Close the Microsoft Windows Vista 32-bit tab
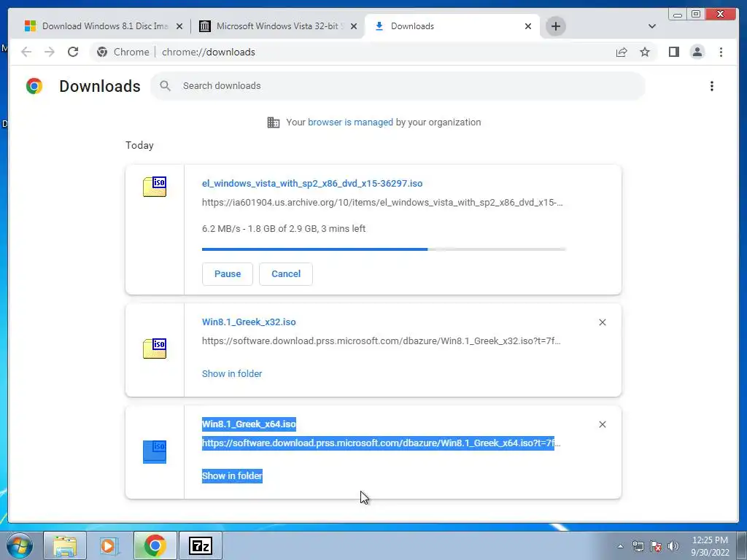Viewport: 747px width, 560px height. pyautogui.click(x=354, y=26)
